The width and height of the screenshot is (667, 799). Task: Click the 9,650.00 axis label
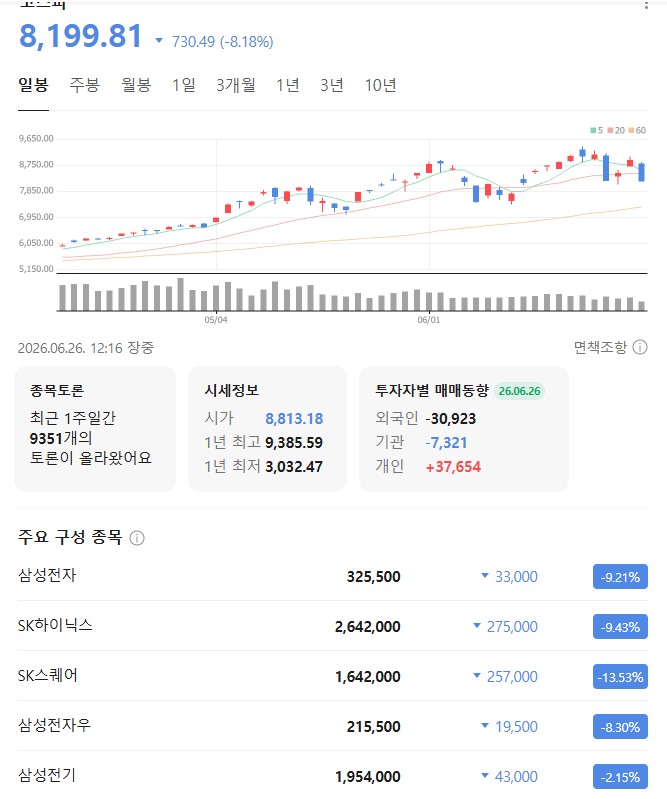(x=36, y=139)
